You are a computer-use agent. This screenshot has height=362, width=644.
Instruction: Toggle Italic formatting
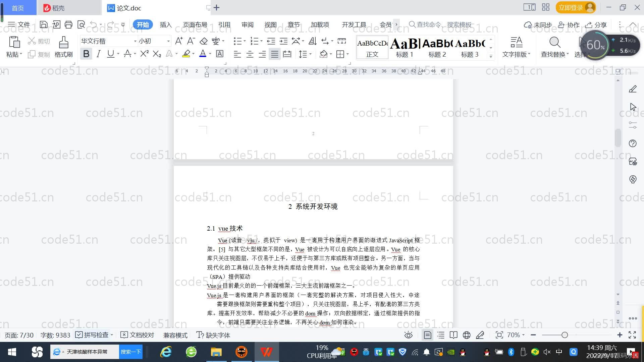point(98,54)
